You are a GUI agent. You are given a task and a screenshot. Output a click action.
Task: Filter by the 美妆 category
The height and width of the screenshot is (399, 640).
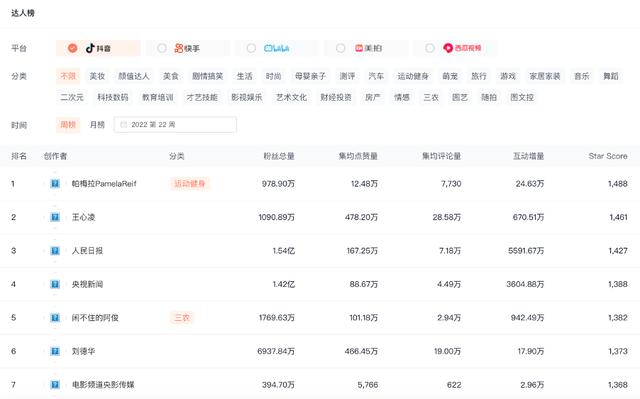pyautogui.click(x=97, y=76)
